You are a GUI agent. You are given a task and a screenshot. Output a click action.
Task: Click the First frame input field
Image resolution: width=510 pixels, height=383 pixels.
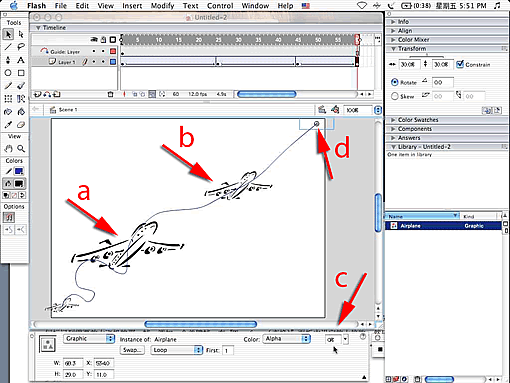pyautogui.click(x=228, y=350)
